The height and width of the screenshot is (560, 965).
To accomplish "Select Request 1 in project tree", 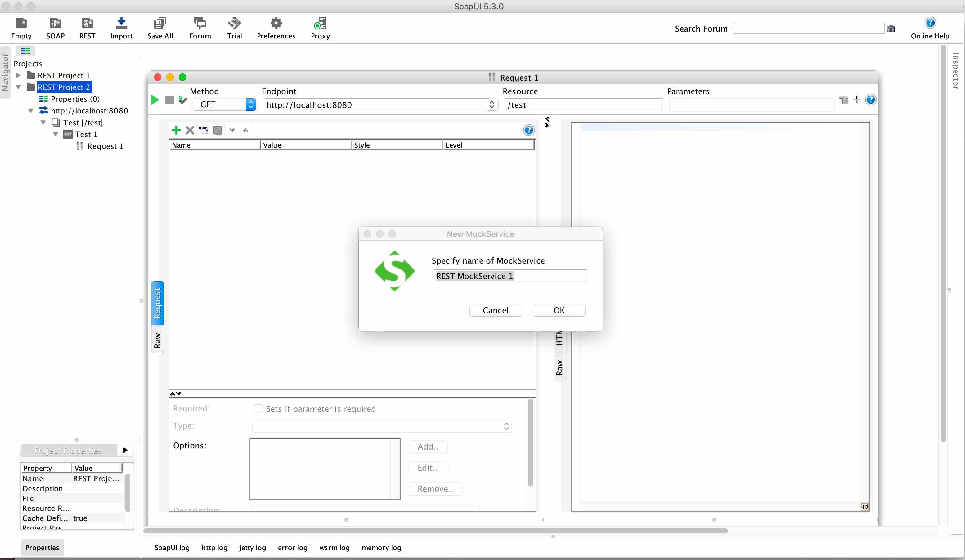I will 105,146.
